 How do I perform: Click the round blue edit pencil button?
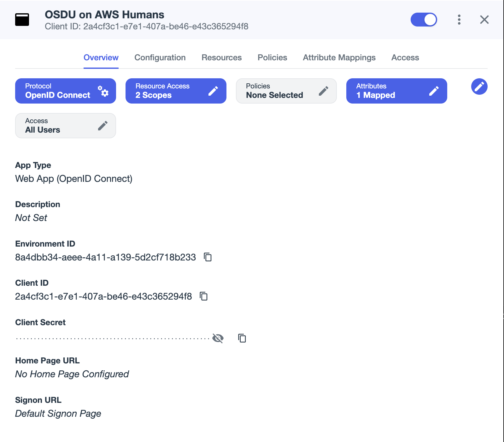coord(479,87)
